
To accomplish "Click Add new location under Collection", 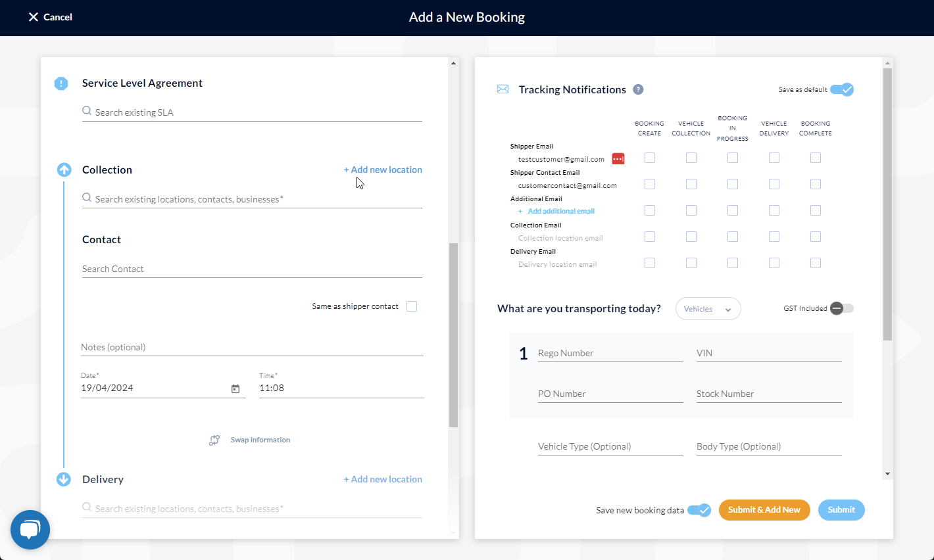I will point(383,170).
